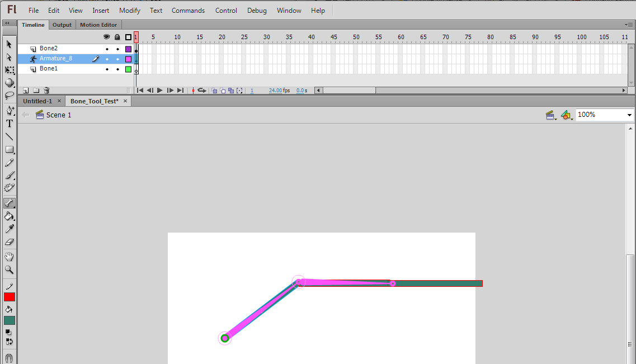Select the Subselection tool
The height and width of the screenshot is (364, 636).
(x=9, y=57)
